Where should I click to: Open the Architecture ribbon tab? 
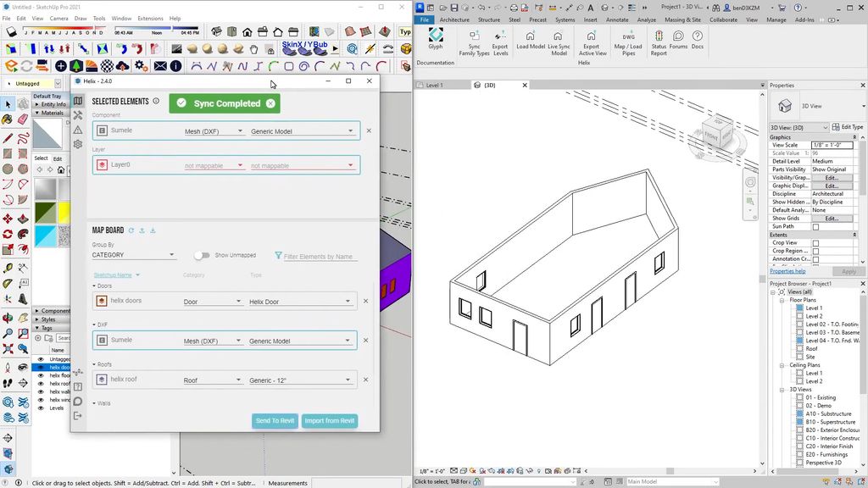(453, 19)
